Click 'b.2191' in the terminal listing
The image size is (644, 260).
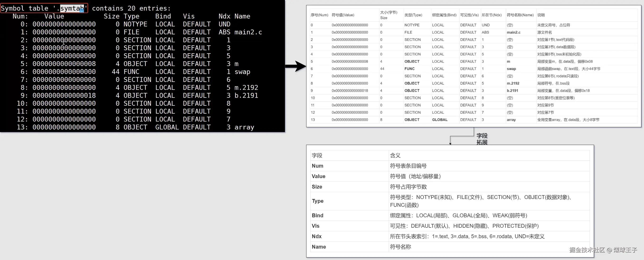[246, 95]
